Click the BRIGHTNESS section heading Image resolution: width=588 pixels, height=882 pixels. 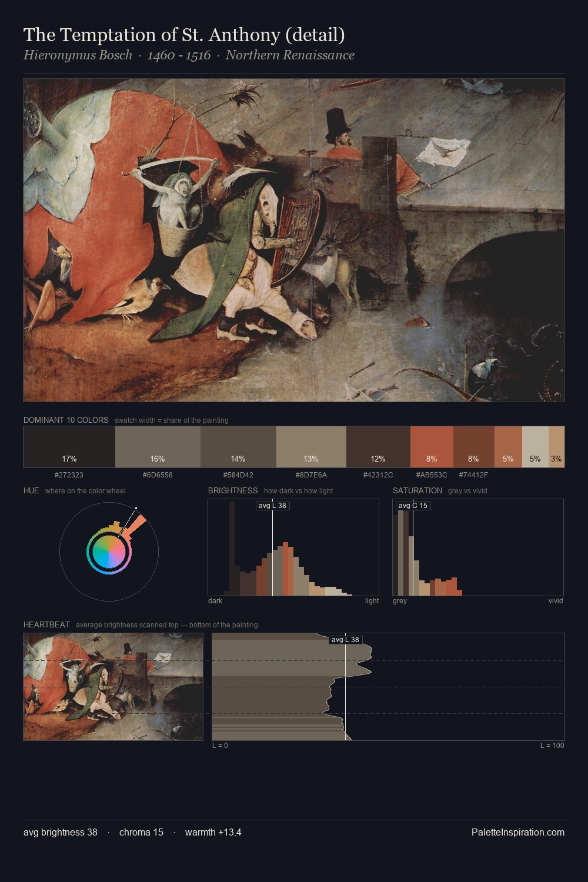tap(233, 490)
